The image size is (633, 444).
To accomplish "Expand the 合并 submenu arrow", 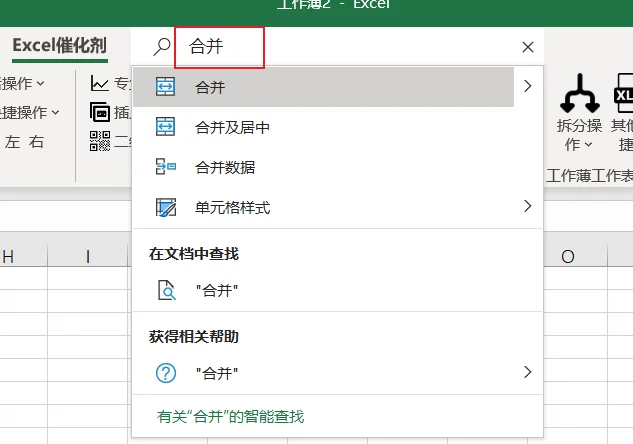I will (x=528, y=86).
